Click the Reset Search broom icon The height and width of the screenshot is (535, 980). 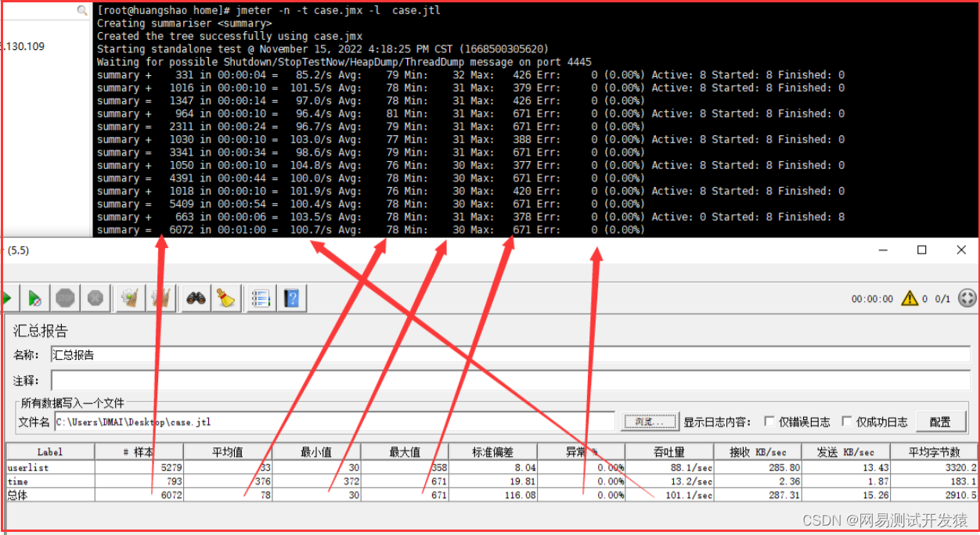click(225, 298)
